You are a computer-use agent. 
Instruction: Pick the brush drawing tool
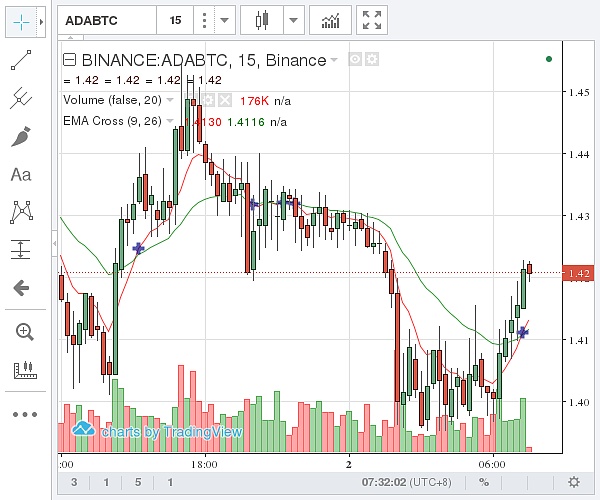pyautogui.click(x=21, y=136)
